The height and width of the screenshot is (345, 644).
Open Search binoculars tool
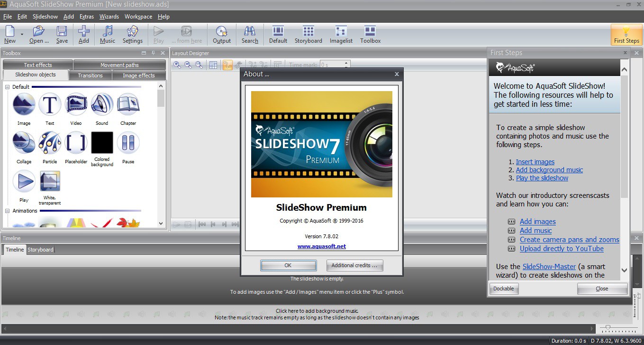click(x=250, y=34)
